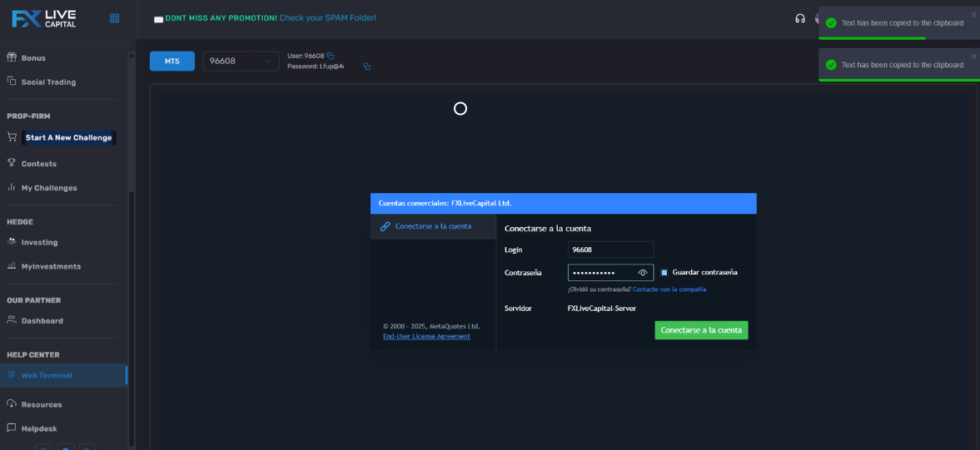Click the shopping cart icon in Prop-Firm

pos(12,136)
